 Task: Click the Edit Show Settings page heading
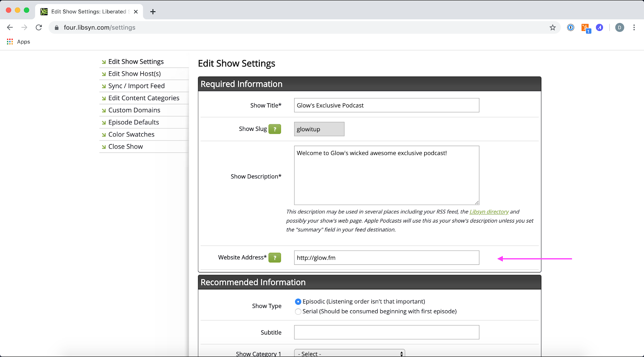click(237, 64)
